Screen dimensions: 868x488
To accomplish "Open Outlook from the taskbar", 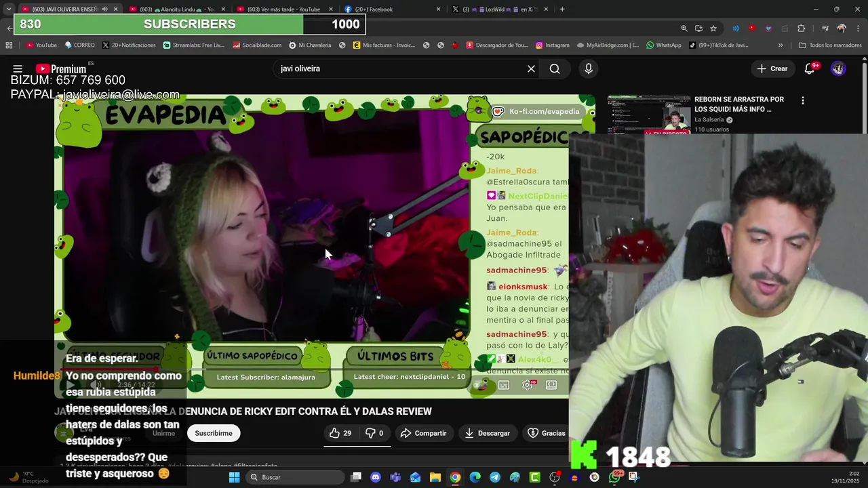I will pos(415,477).
